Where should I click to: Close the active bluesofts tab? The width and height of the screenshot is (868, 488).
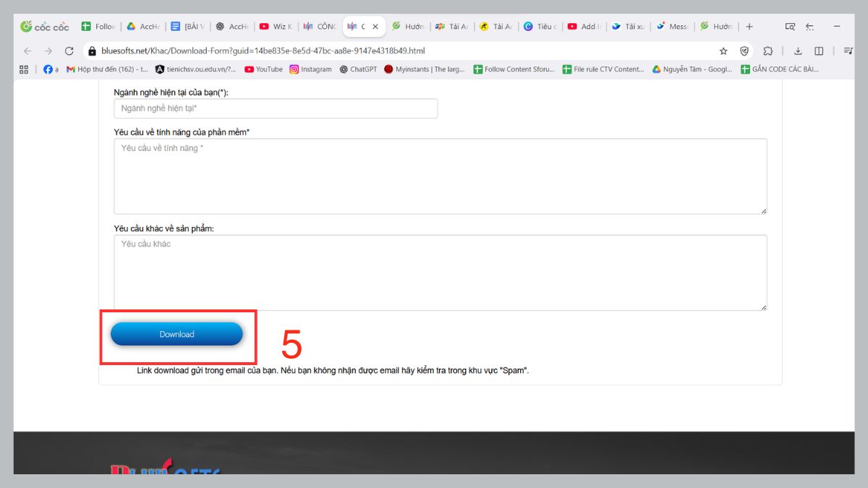[x=375, y=27]
